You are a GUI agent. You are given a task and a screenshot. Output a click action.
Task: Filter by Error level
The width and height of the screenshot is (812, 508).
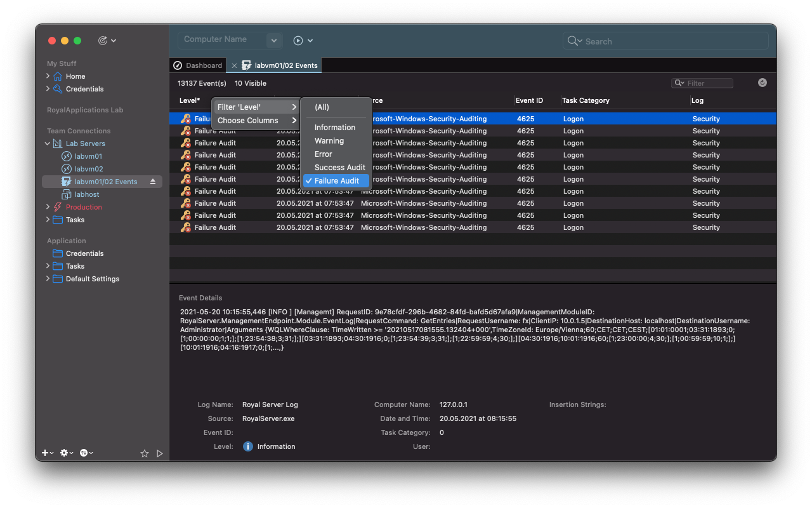pos(336,154)
